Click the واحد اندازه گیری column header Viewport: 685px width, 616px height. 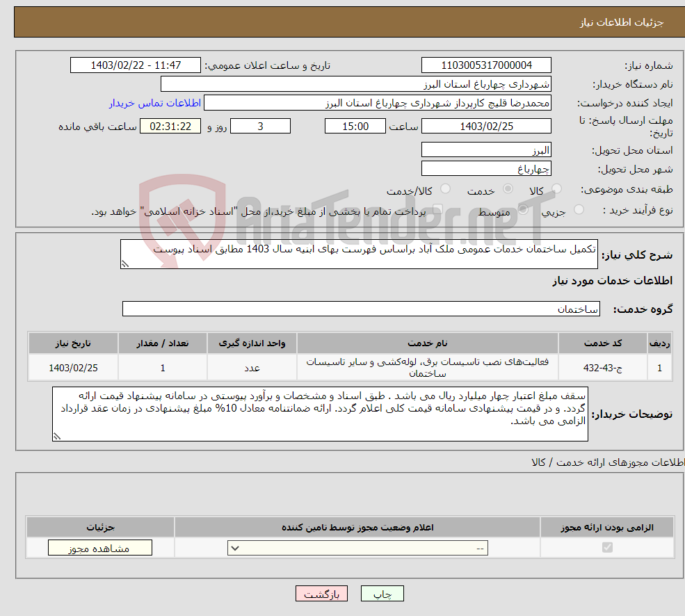coord(252,343)
